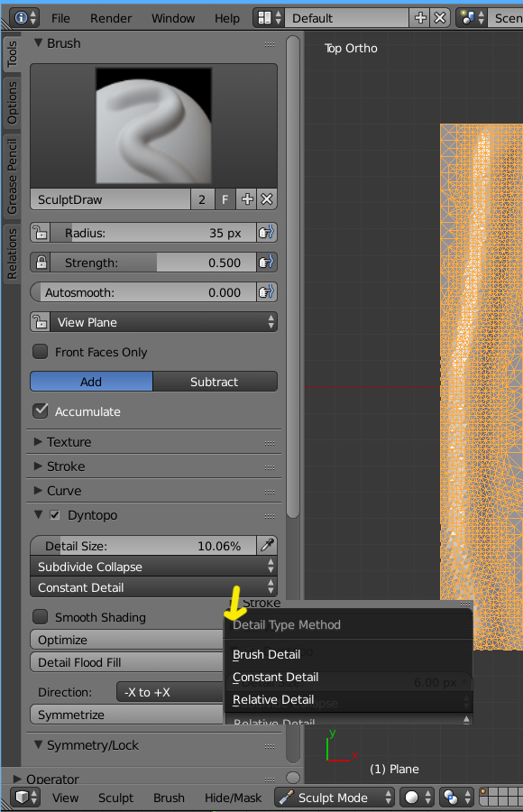Screen dimensions: 523x812
Task: Adjust the Strength slider
Action: click(153, 263)
